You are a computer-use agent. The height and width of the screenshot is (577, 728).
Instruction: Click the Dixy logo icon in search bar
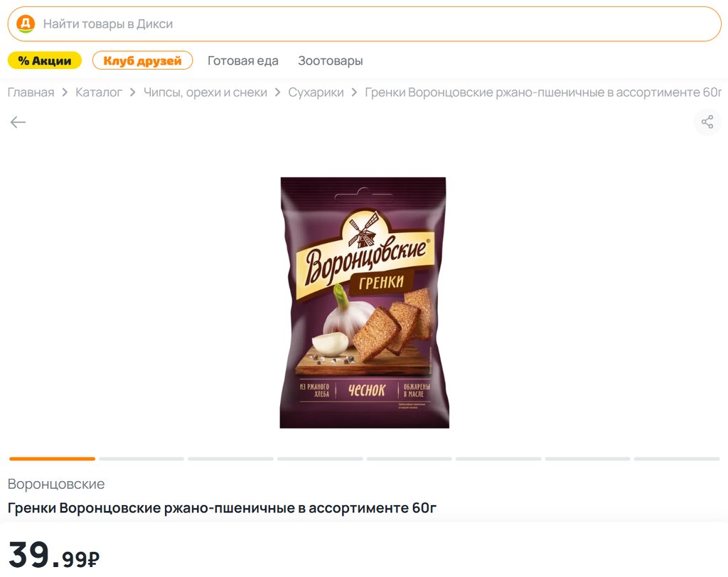coord(26,23)
